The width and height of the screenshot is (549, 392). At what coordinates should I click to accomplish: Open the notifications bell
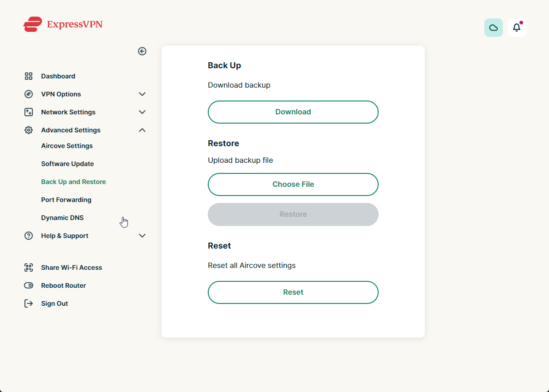pyautogui.click(x=516, y=28)
